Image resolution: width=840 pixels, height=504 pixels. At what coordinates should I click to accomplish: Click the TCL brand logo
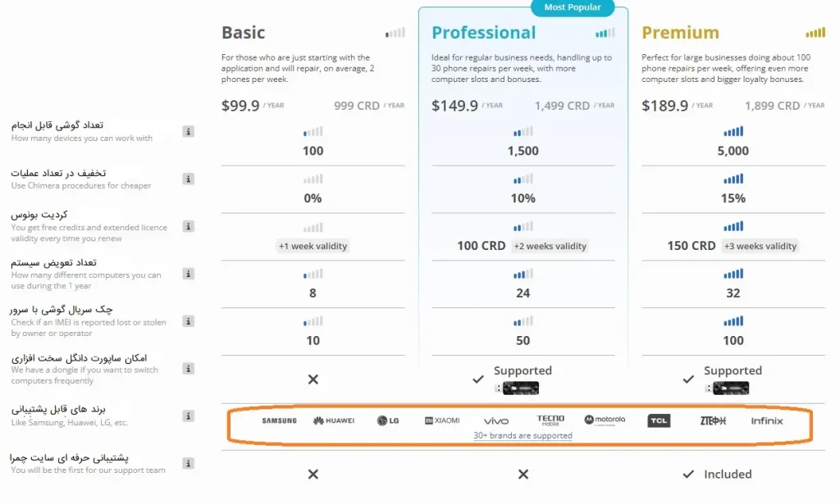[659, 420]
